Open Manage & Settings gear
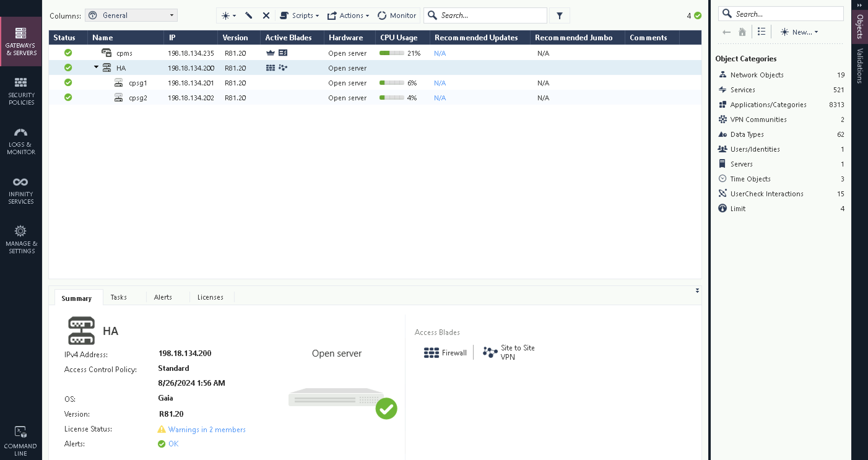Image resolution: width=868 pixels, height=460 pixels. coord(21,239)
